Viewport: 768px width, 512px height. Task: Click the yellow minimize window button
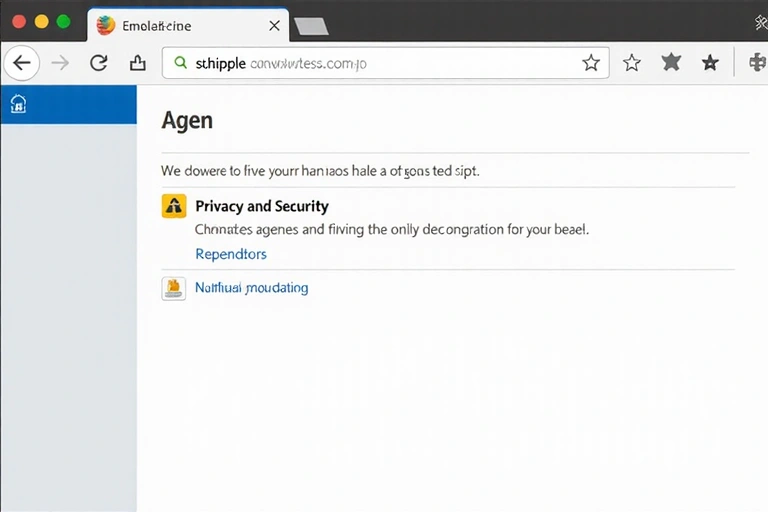(42, 22)
